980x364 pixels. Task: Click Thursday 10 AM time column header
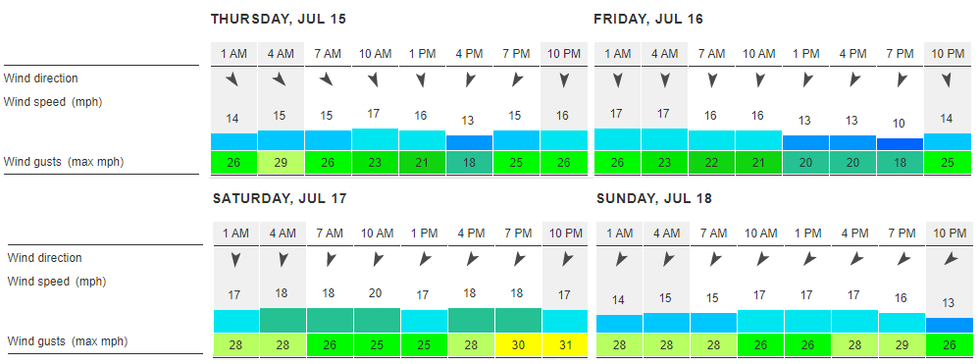pos(375,54)
